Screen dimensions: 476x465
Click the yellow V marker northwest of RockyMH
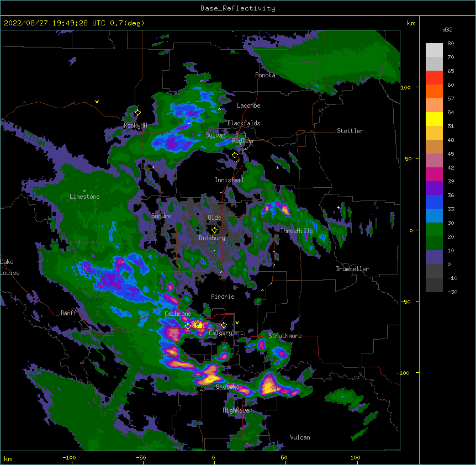97,102
